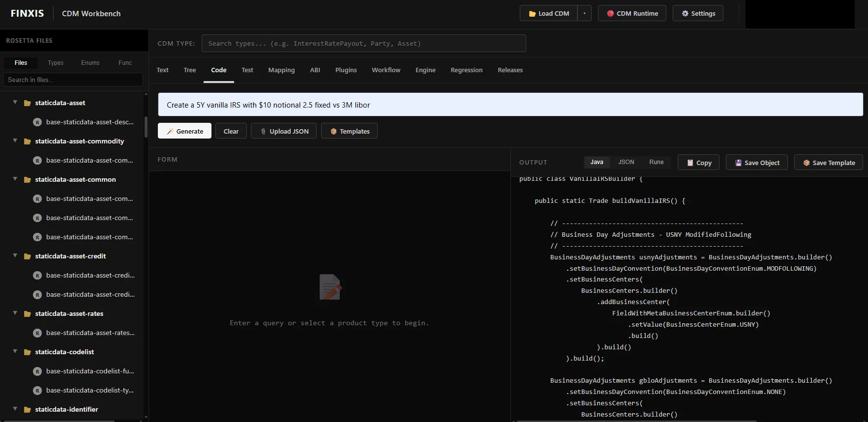The width and height of the screenshot is (868, 422).
Task: Select the Files sidebar tab
Action: [21, 63]
